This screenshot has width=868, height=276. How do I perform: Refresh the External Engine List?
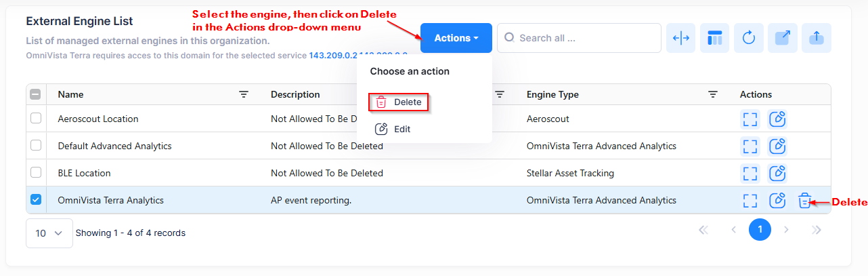[749, 38]
